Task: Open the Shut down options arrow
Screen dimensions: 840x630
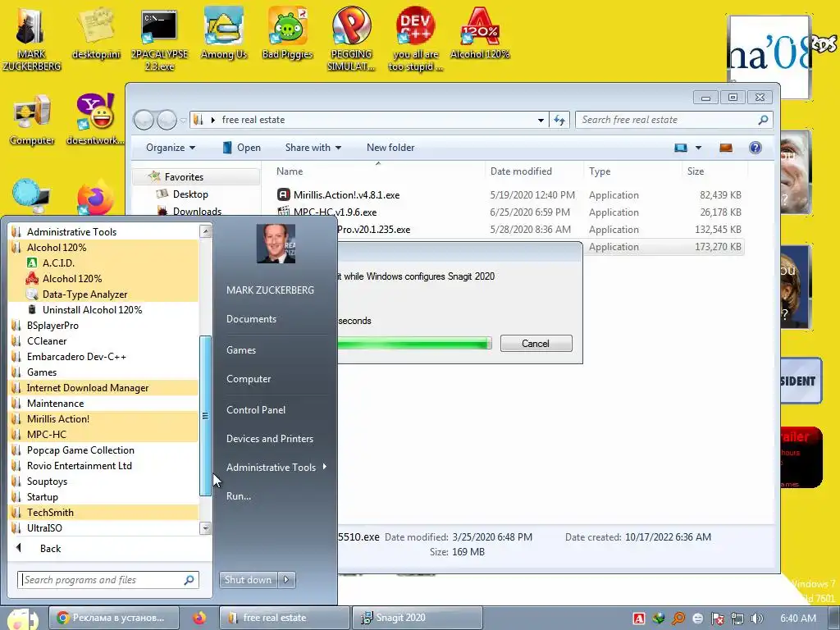Action: 286,580
